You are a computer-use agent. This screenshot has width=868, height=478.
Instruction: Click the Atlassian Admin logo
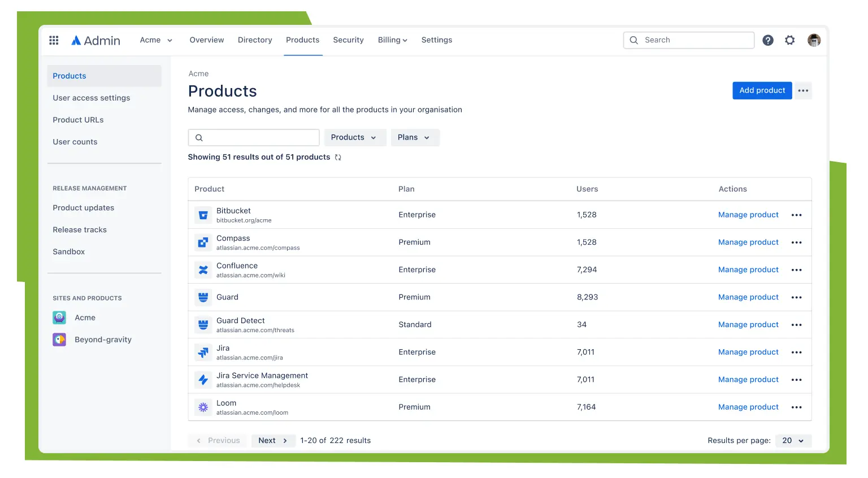click(96, 40)
